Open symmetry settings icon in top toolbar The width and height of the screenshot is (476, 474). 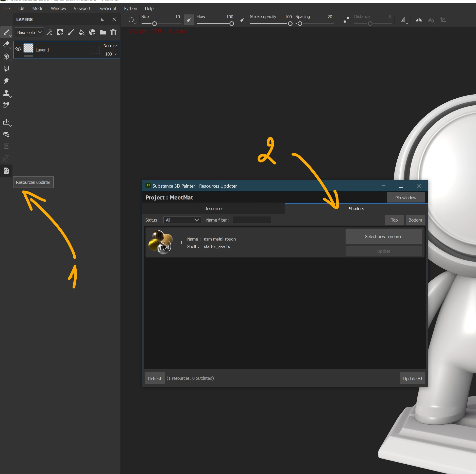click(x=431, y=20)
